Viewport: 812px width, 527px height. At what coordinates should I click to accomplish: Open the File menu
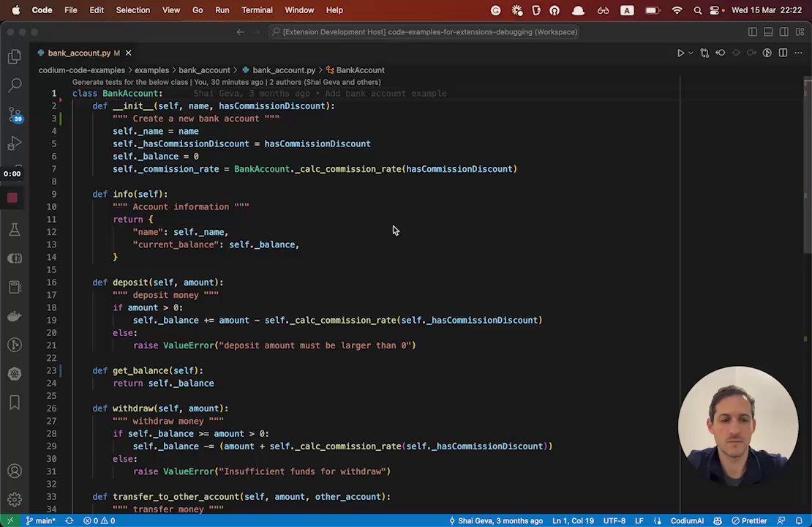click(71, 10)
